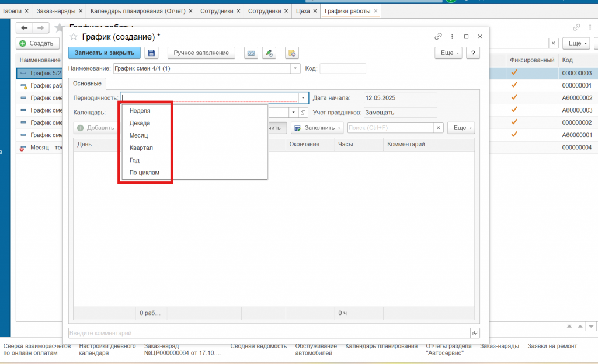The height and width of the screenshot is (364, 598).
Task: Click the copy link icon in the dialog header
Action: click(x=438, y=36)
